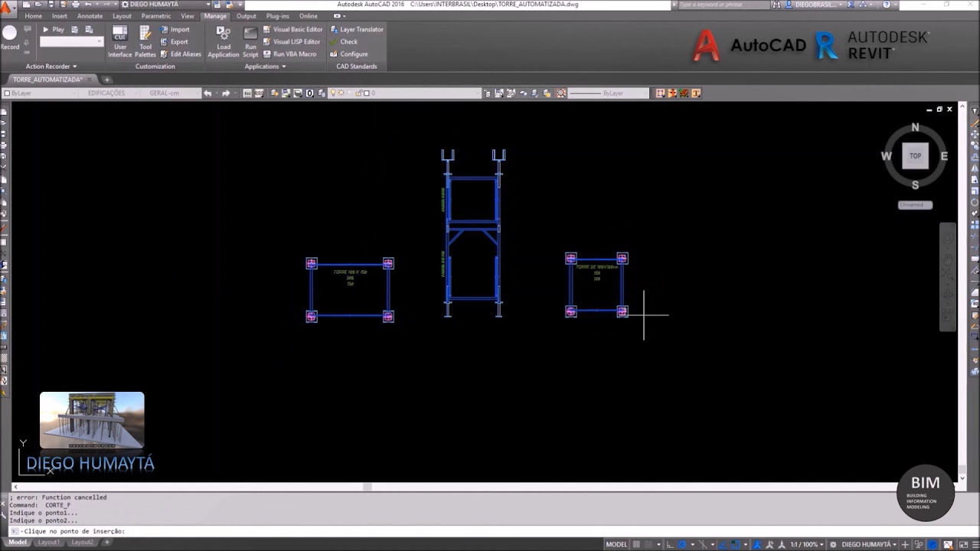Open the Insert ribbon tab
The height and width of the screenshot is (551, 980).
coord(60,16)
